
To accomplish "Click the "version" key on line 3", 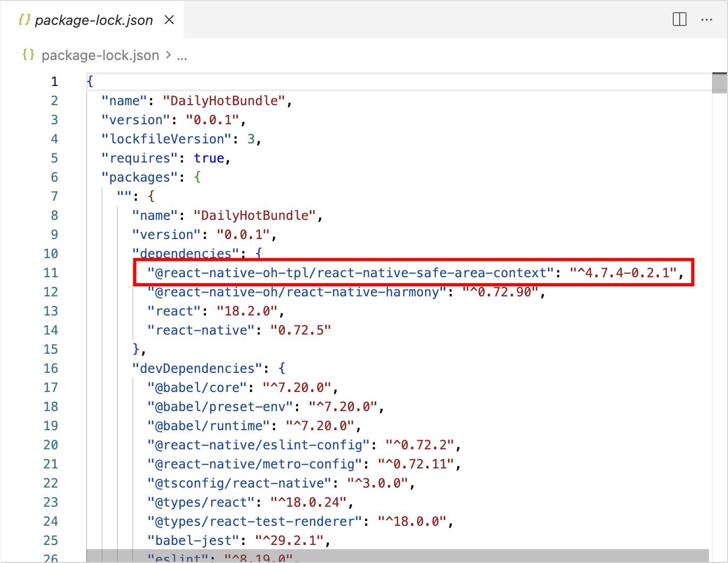I will pyautogui.click(x=136, y=120).
